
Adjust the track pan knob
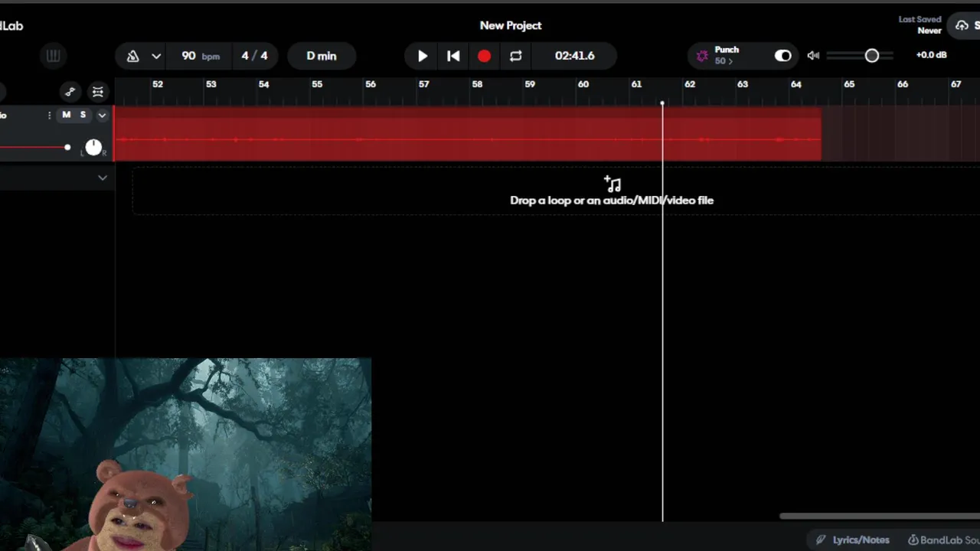pyautogui.click(x=93, y=147)
